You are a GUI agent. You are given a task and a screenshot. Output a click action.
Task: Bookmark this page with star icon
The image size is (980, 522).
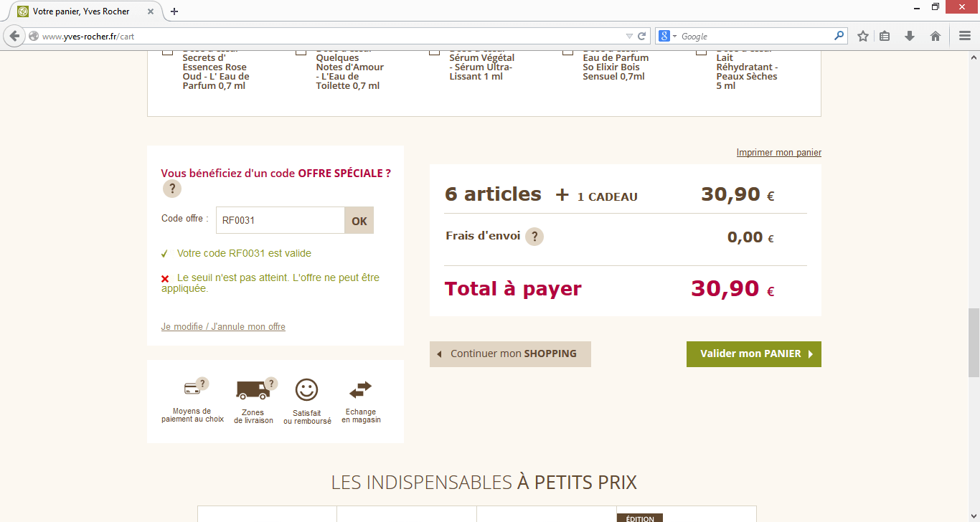tap(863, 36)
